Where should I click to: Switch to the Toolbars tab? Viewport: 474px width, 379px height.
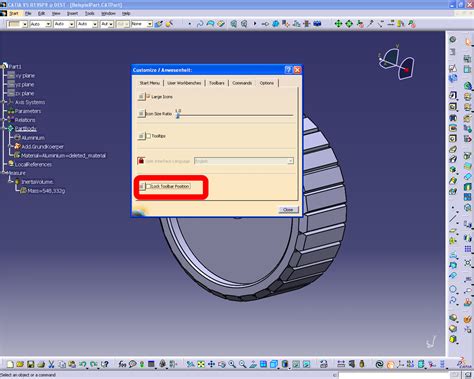click(217, 83)
